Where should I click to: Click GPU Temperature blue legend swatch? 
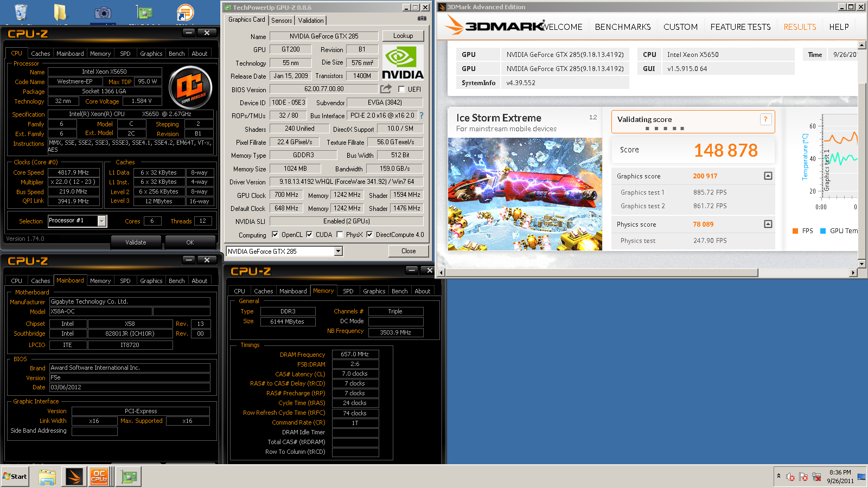tap(822, 231)
